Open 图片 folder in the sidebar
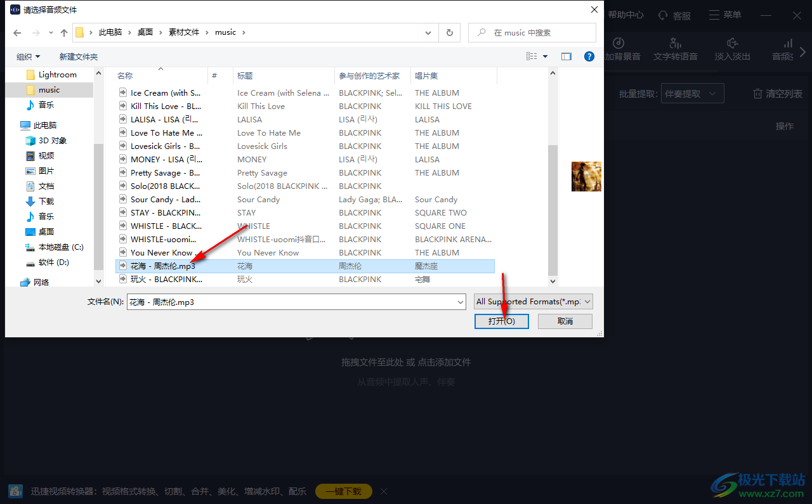Viewport: 812px width, 504px height. tap(46, 171)
